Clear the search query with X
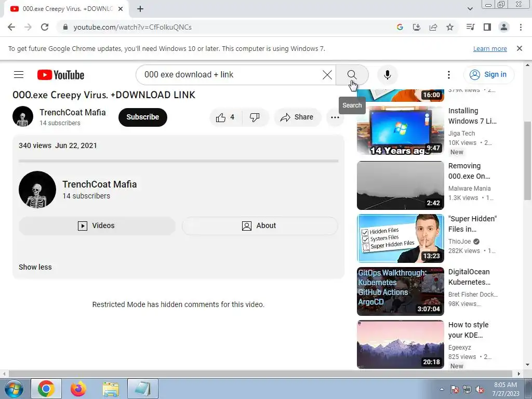 click(x=327, y=75)
